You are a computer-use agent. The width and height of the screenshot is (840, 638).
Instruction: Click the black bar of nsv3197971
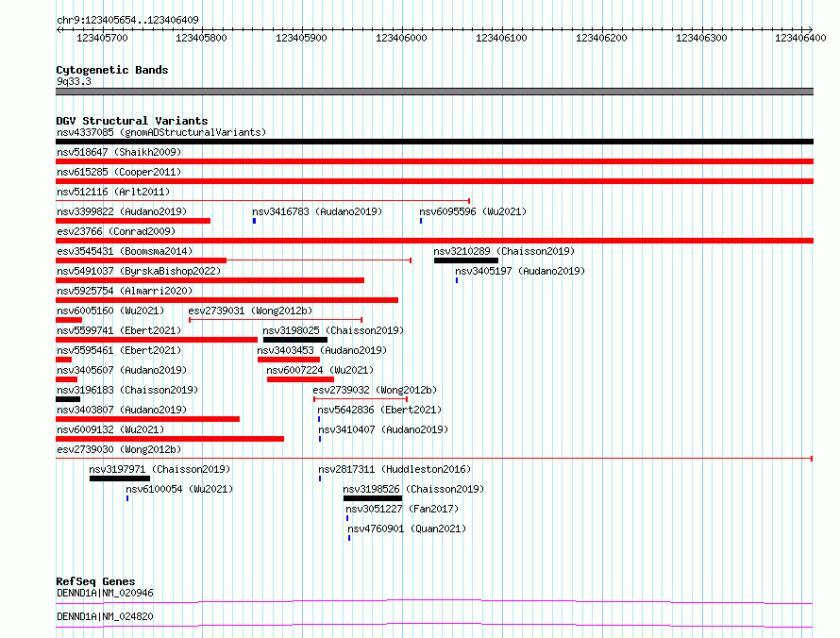120,478
